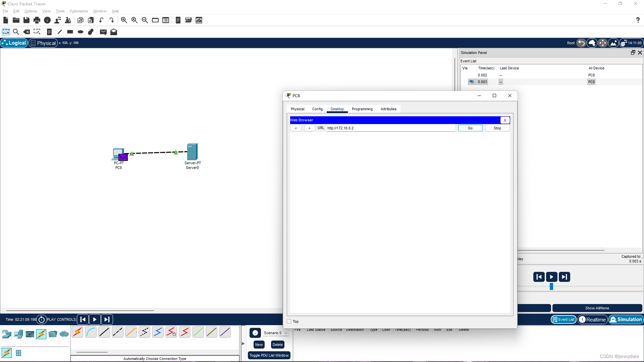Select the 0.002 event row

[x=551, y=75]
